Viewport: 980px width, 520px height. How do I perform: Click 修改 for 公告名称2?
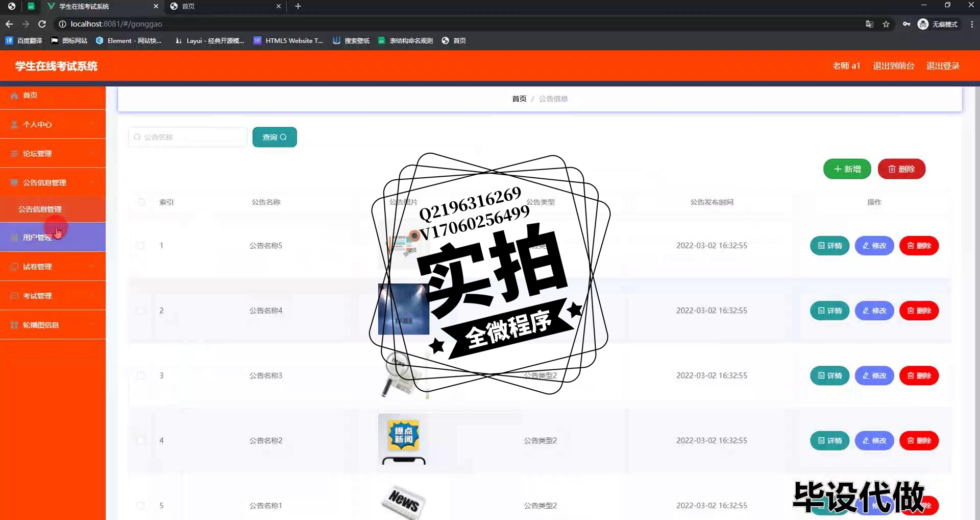tap(874, 440)
